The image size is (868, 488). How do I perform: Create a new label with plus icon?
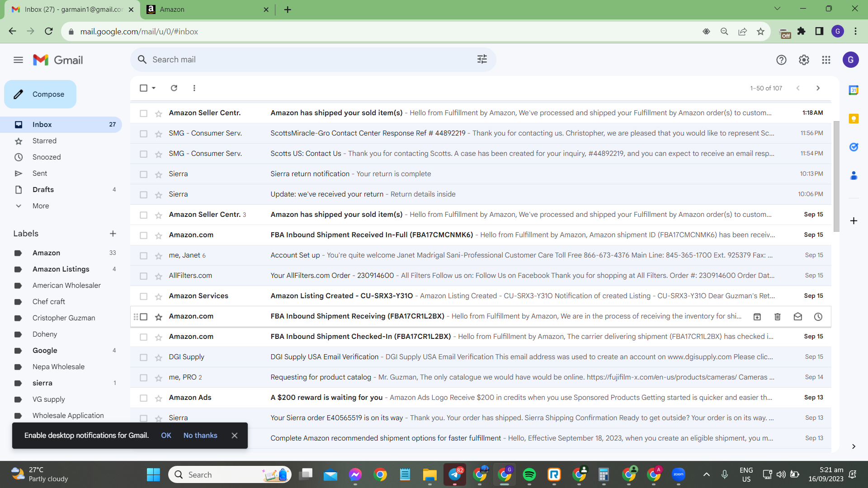pos(113,234)
